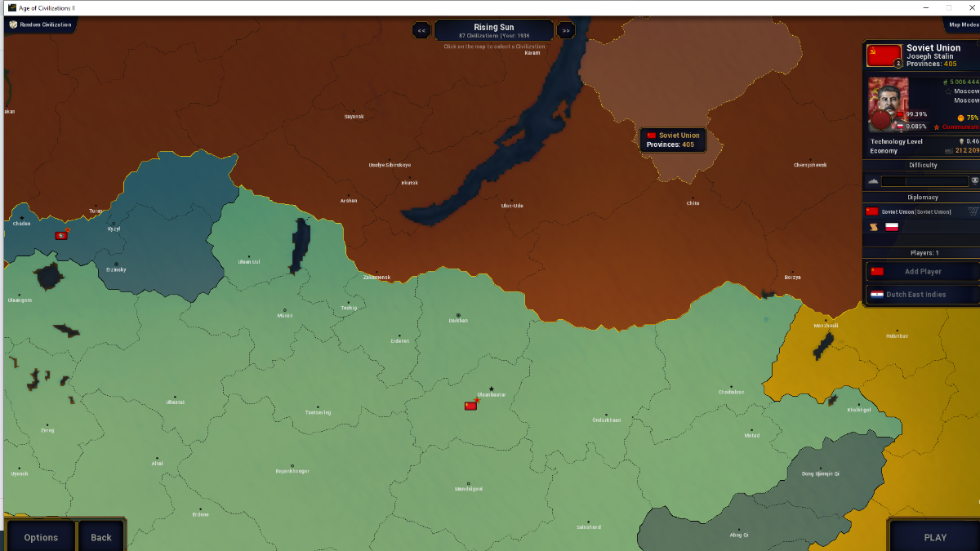Select the Chita province on the map
Viewport: 980px width, 551px height.
(693, 203)
